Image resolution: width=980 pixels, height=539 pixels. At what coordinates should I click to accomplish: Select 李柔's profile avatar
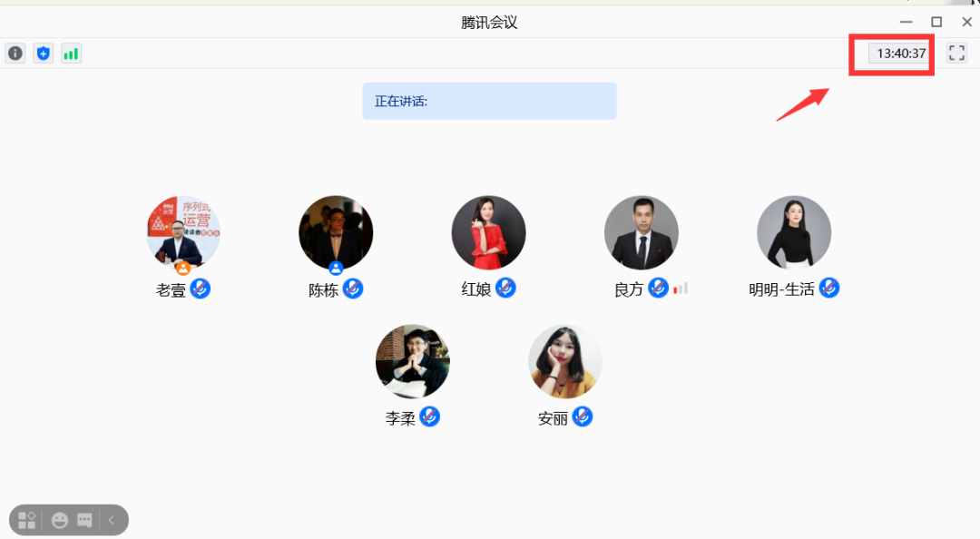(413, 361)
